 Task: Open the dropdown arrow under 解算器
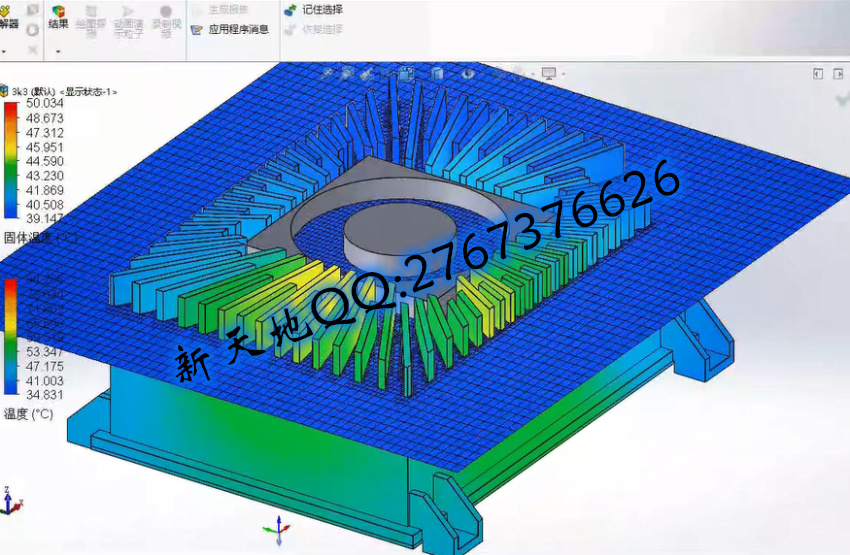(x=5, y=50)
